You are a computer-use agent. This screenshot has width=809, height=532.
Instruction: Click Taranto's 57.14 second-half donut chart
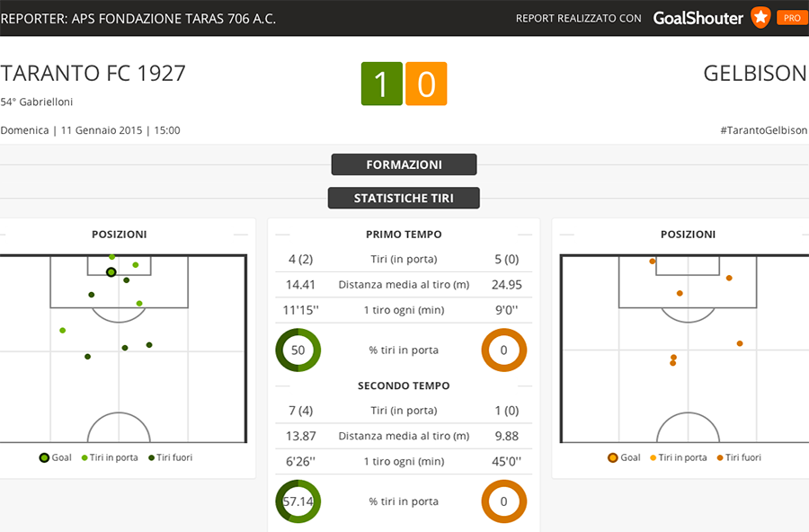tap(298, 501)
